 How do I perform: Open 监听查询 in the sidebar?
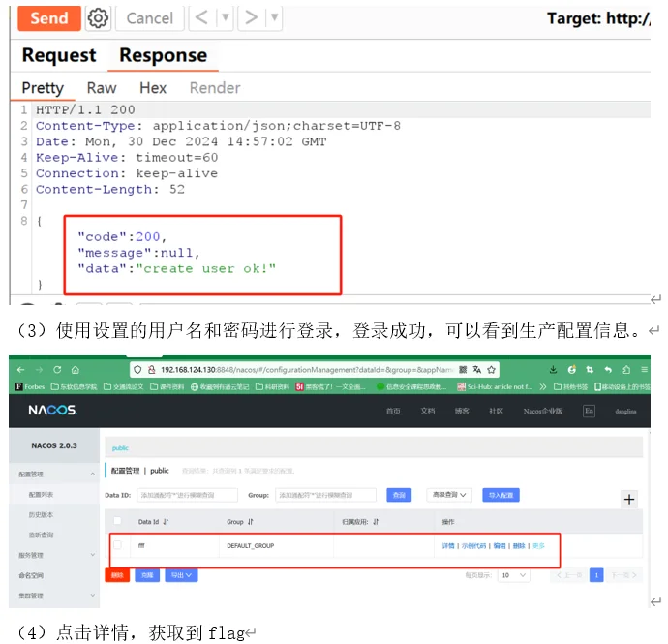click(41, 535)
